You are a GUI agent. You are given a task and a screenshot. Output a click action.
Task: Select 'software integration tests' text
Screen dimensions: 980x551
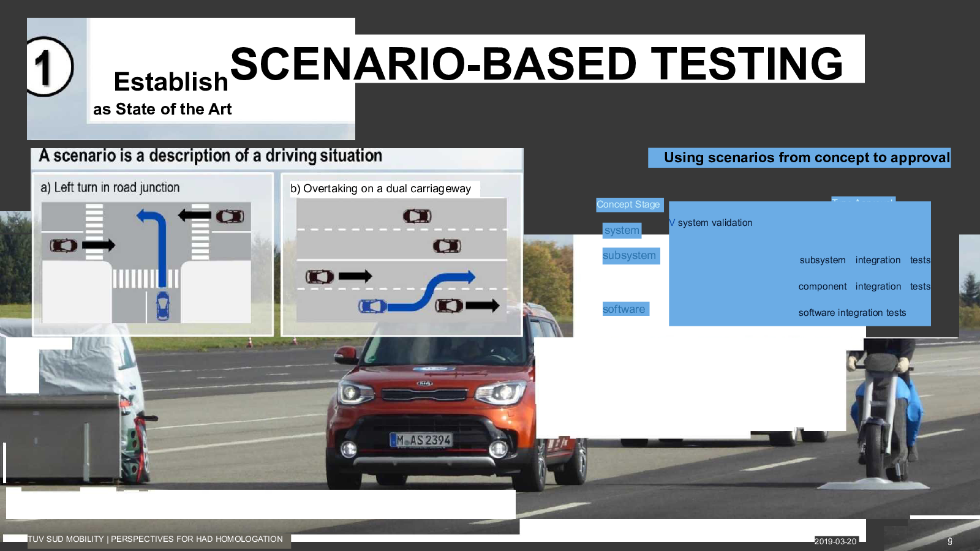pos(852,313)
